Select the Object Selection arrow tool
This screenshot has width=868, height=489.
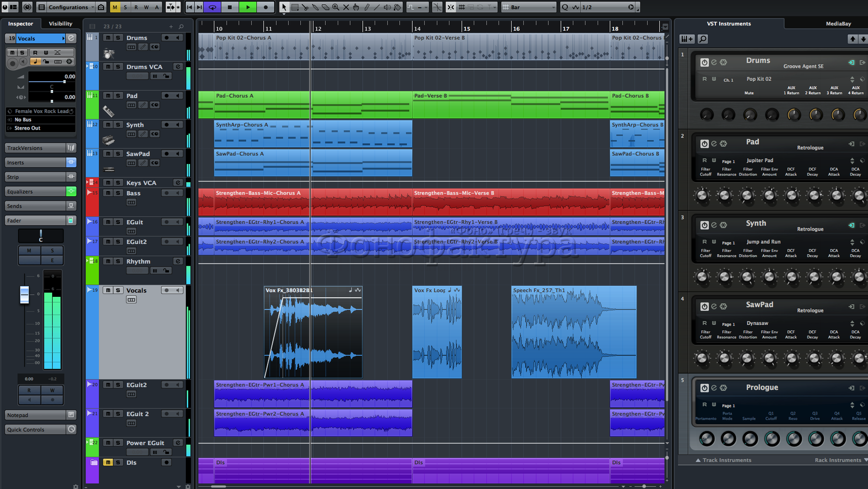284,7
